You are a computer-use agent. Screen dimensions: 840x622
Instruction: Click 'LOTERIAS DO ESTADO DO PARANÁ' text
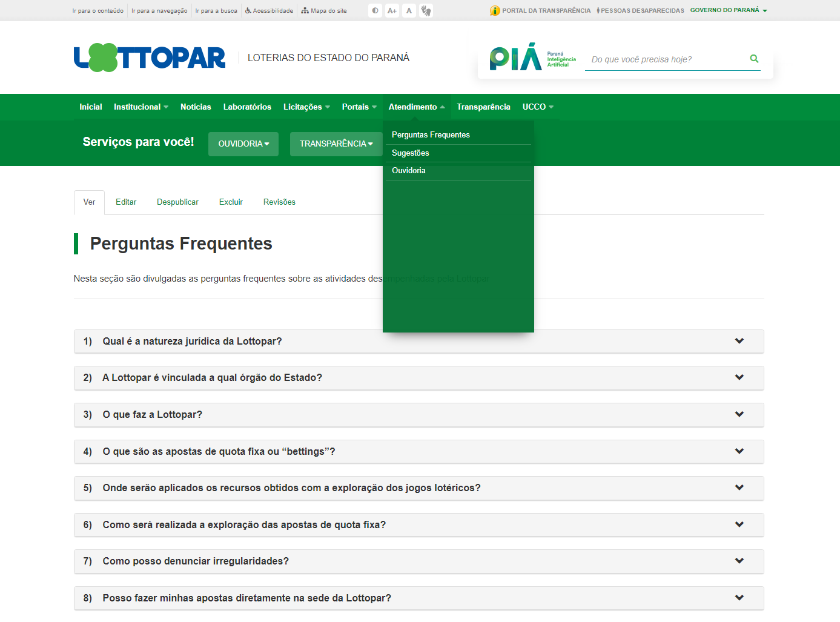[x=328, y=58]
